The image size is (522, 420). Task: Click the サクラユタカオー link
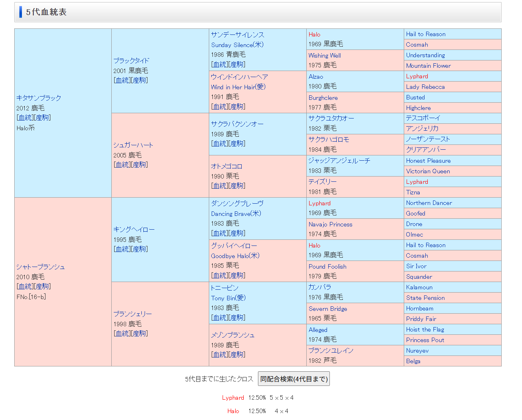click(x=331, y=118)
